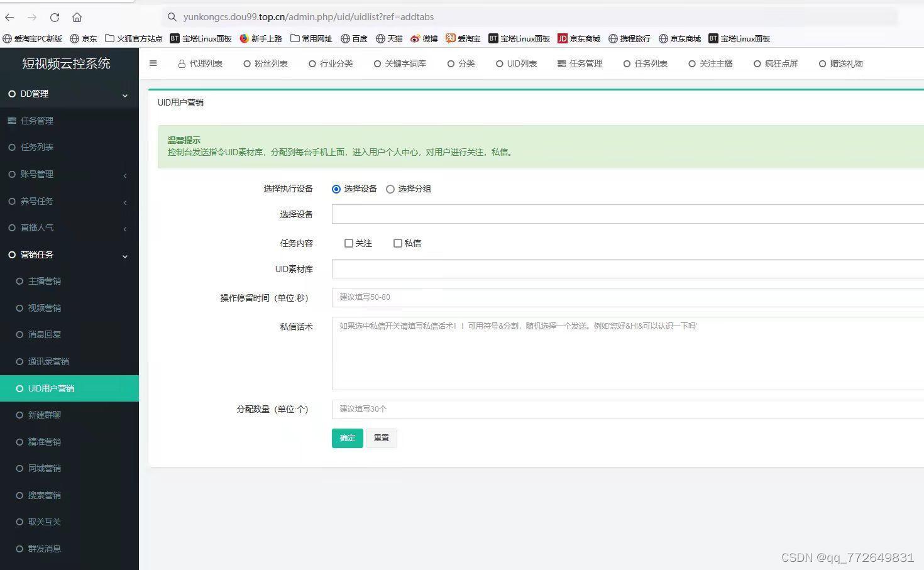The height and width of the screenshot is (570, 924).
Task: Open 常用网址 bookmark folder
Action: 311,39
